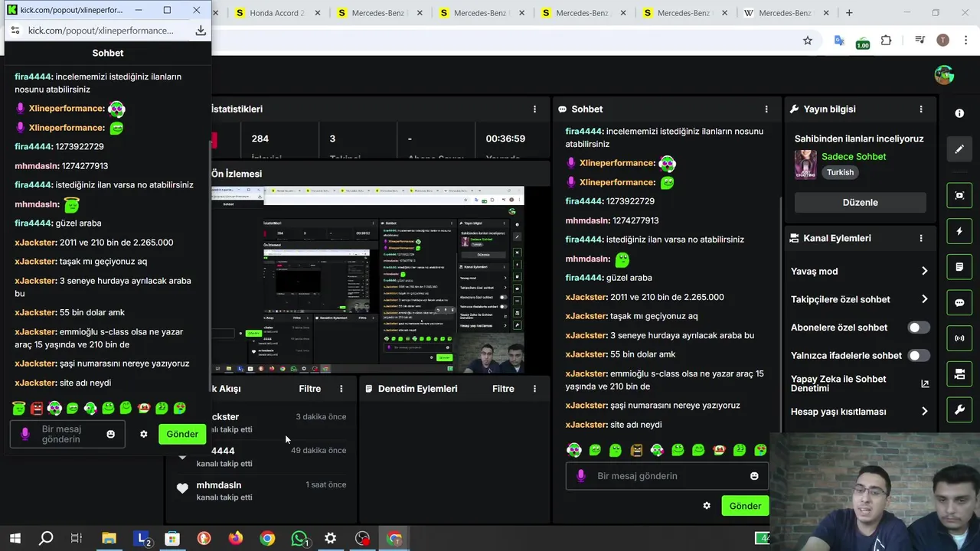Insert the red angry emote in popout chat

(37, 409)
